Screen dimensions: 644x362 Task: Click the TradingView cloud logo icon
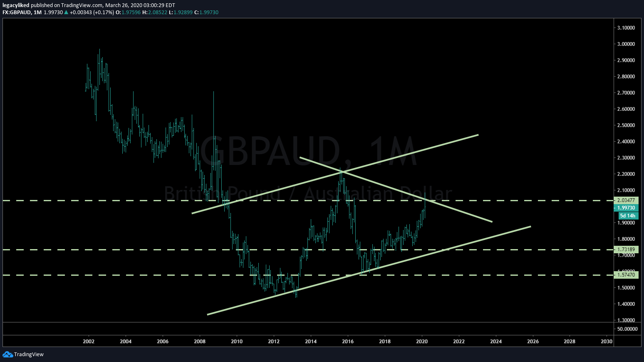point(7,355)
